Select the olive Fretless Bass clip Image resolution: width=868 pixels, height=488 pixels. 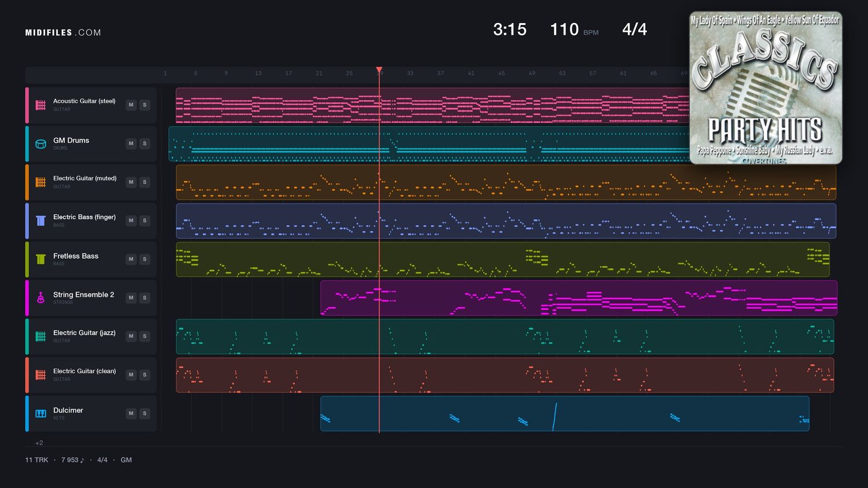[x=503, y=260]
